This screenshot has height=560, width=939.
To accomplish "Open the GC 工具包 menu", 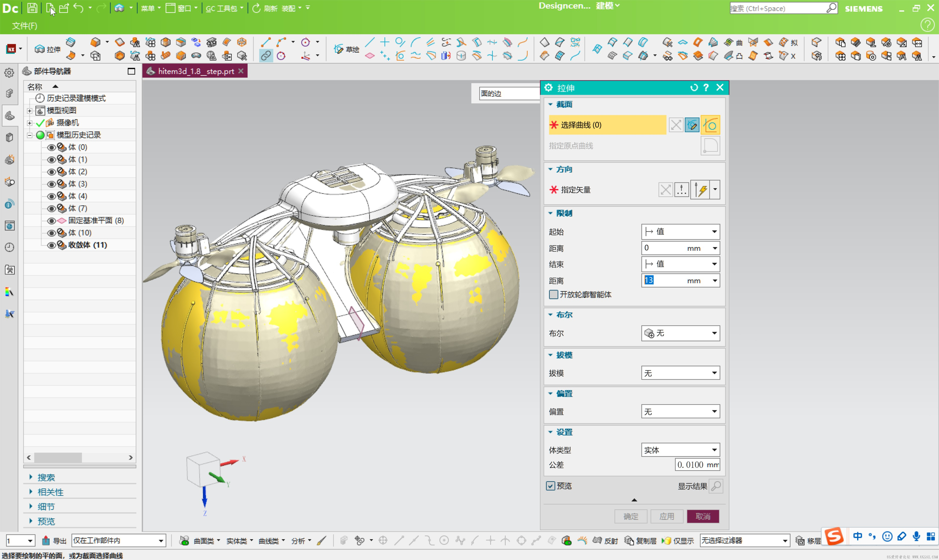I will pyautogui.click(x=224, y=8).
